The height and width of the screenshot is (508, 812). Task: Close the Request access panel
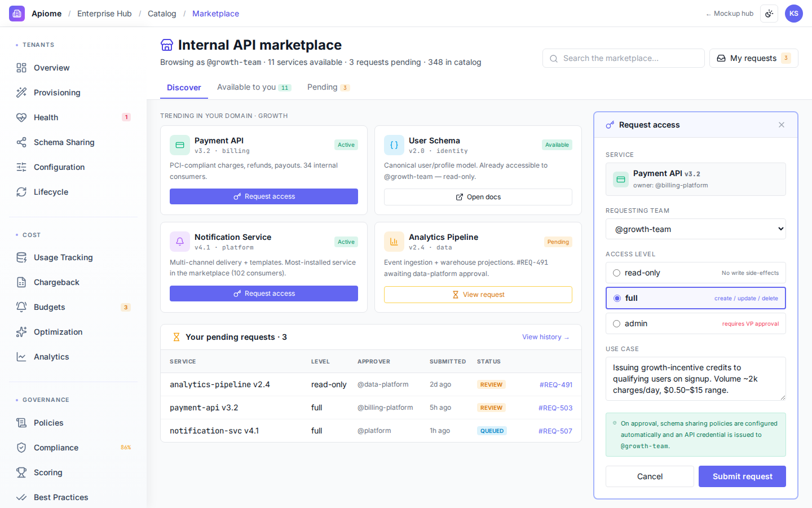coord(782,125)
